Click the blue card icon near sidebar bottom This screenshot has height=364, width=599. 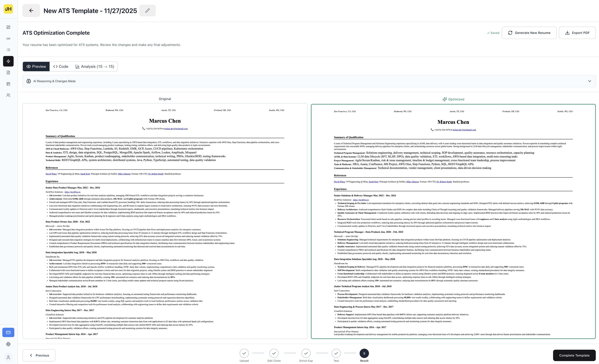click(8, 332)
